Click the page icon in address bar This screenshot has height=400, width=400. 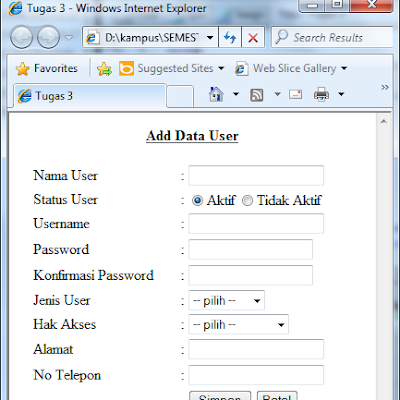pos(92,38)
